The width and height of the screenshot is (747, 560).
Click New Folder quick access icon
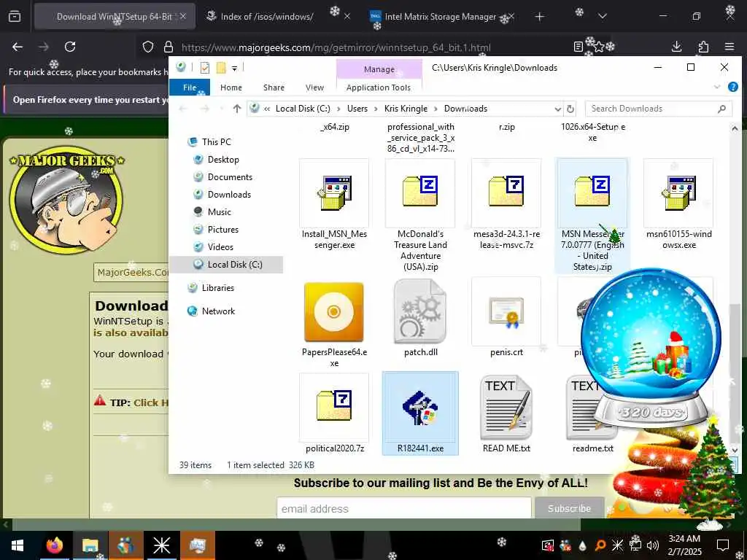220,68
